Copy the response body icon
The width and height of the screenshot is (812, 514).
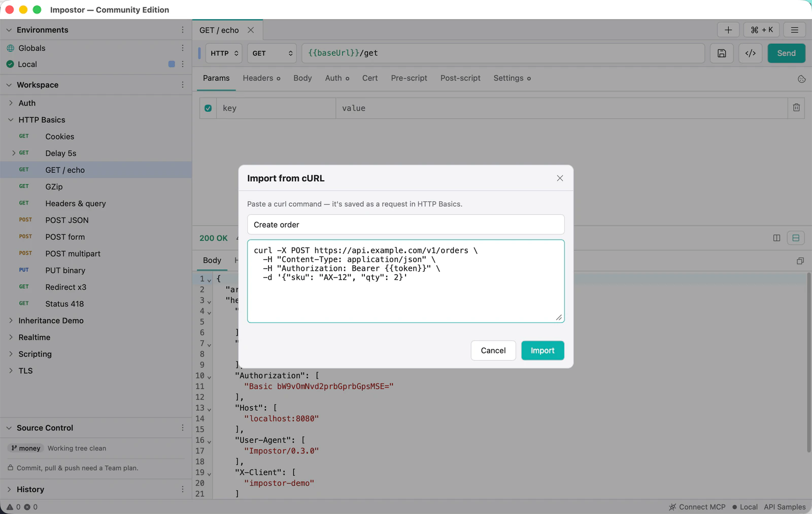tap(800, 261)
